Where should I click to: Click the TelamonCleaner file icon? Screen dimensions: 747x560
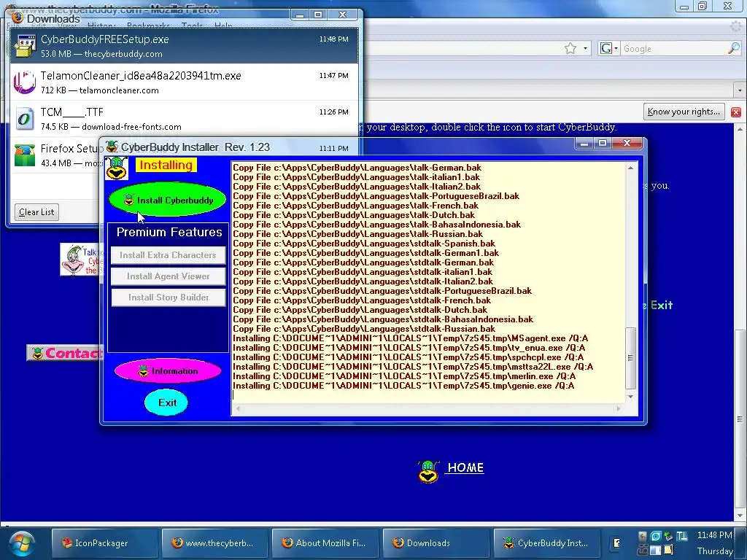coord(25,82)
